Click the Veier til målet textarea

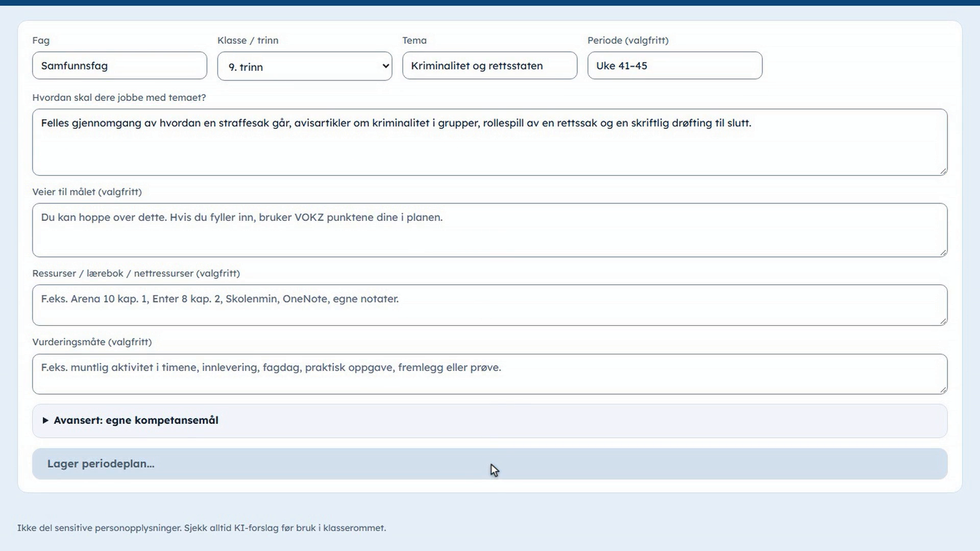(x=489, y=230)
